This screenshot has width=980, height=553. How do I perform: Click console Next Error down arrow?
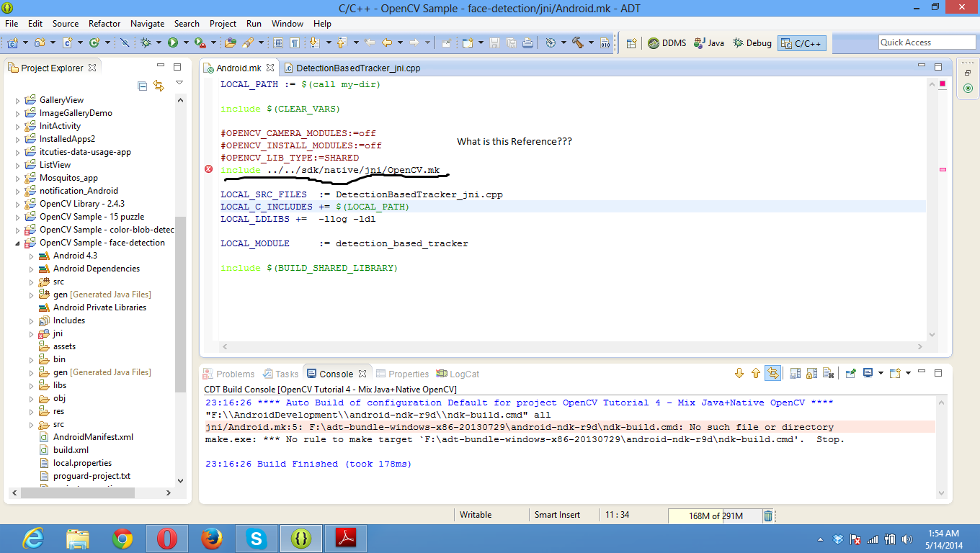coord(739,373)
